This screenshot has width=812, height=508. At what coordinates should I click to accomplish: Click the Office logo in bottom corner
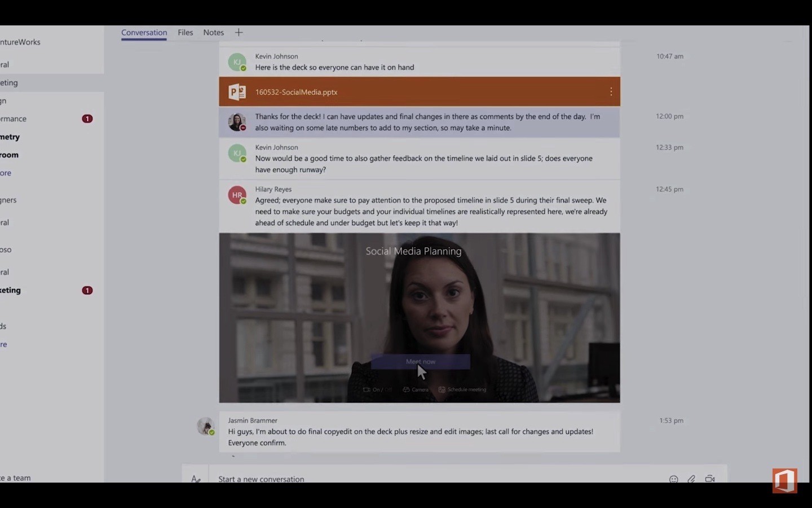point(784,480)
